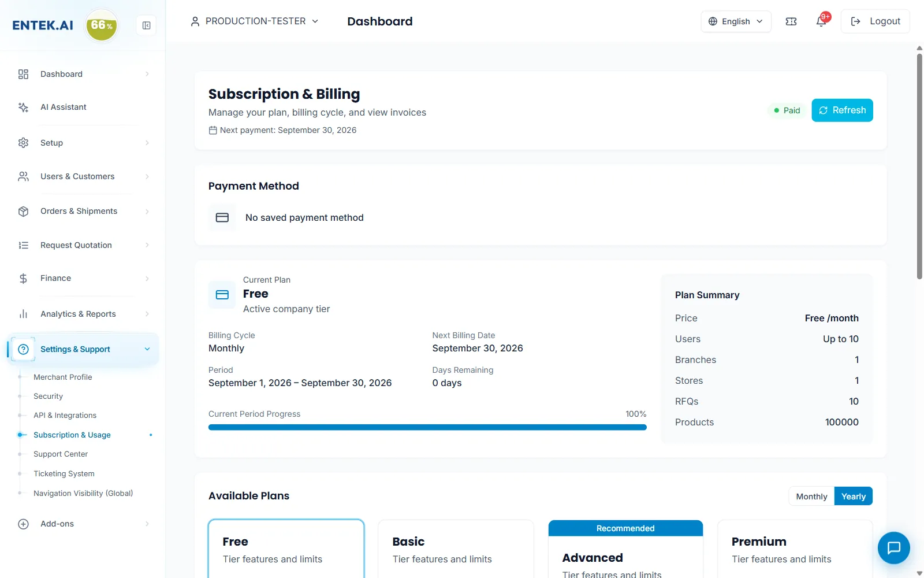Click the ENTEK.AI logo
The height and width of the screenshot is (578, 924).
point(43,25)
